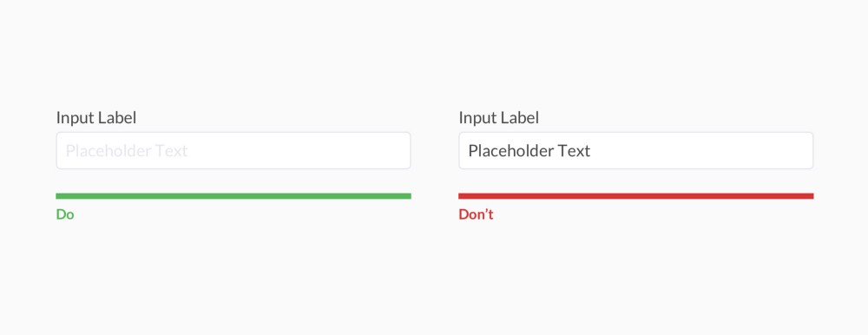The height and width of the screenshot is (335, 868).
Task: Click the green bar above Do
Action: click(233, 196)
